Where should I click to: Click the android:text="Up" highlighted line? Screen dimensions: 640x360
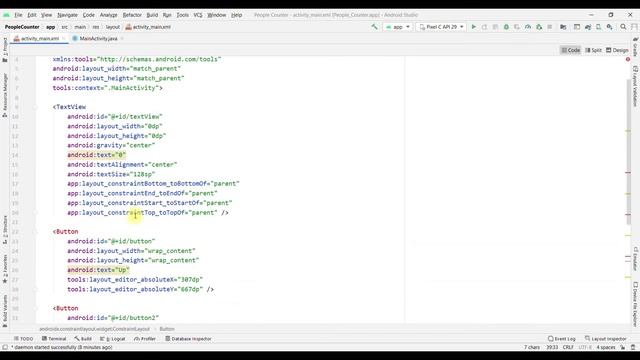[x=98, y=270]
